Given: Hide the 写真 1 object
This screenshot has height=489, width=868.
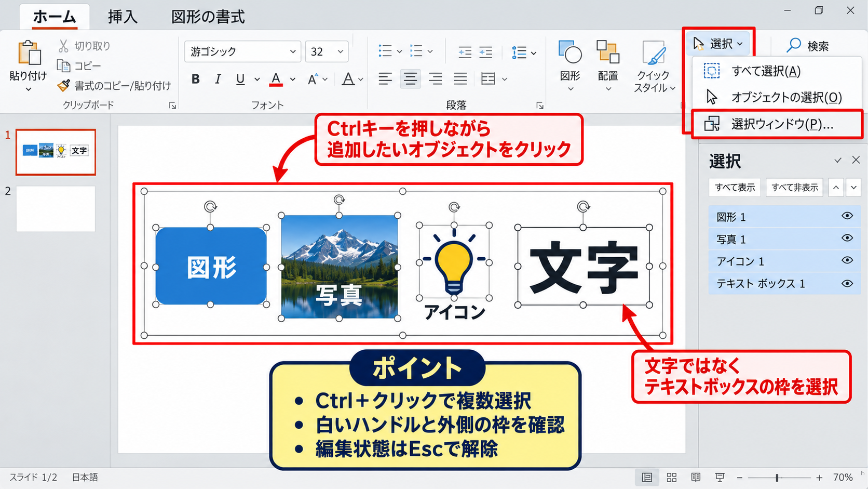Looking at the screenshot, I should [847, 238].
